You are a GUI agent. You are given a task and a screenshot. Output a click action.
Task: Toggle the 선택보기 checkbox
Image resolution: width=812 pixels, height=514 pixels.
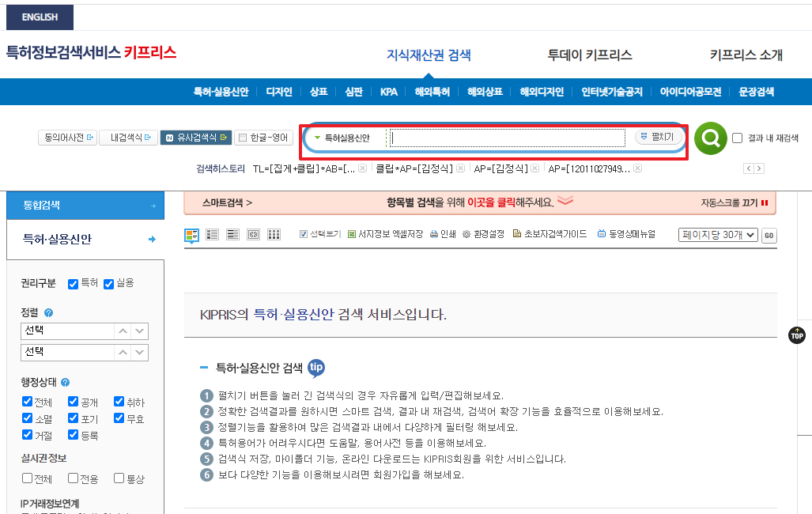[x=304, y=234]
